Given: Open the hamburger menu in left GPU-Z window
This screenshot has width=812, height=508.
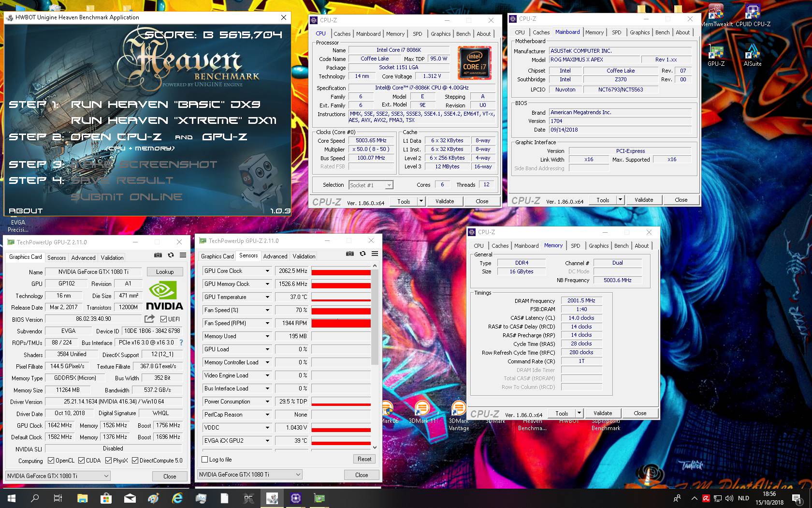Looking at the screenshot, I should click(183, 255).
